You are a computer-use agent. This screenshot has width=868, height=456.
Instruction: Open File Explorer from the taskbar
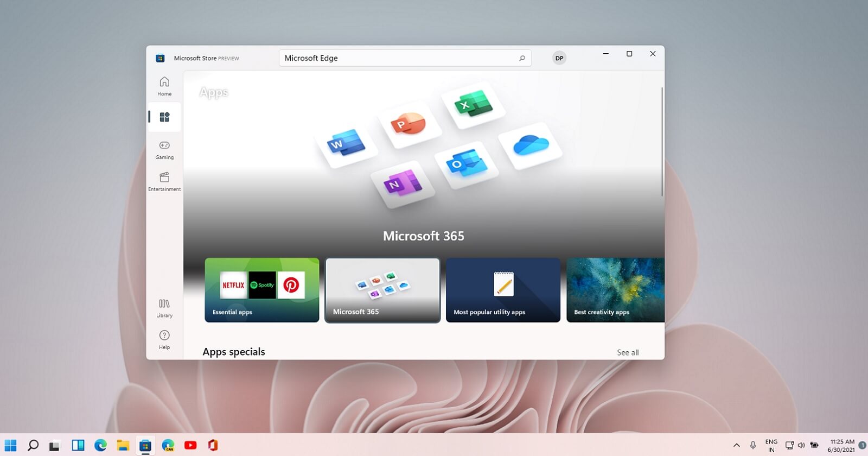123,445
